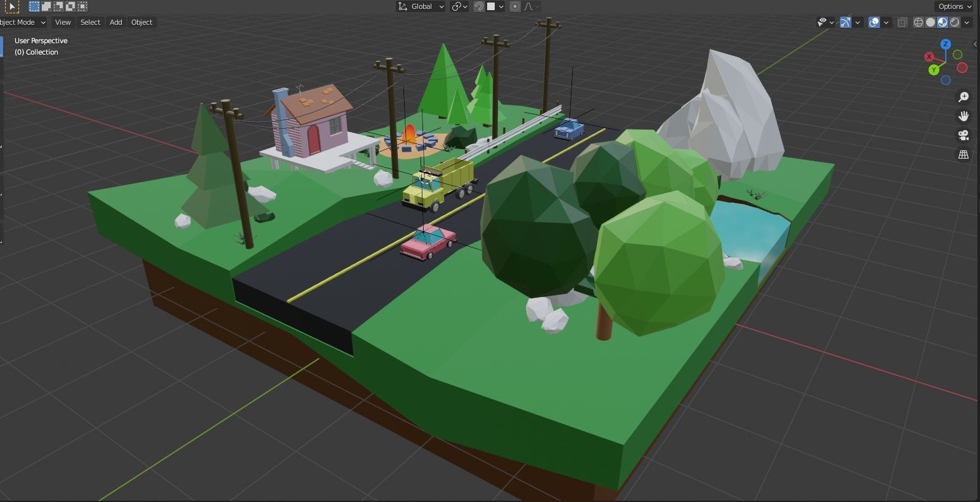The height and width of the screenshot is (502, 980).
Task: Click the Zoom view magnifier icon
Action: 964,96
